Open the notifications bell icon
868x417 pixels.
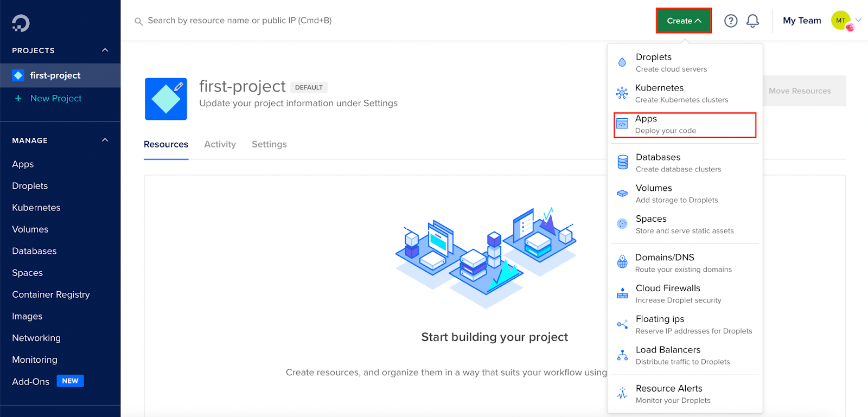(752, 21)
